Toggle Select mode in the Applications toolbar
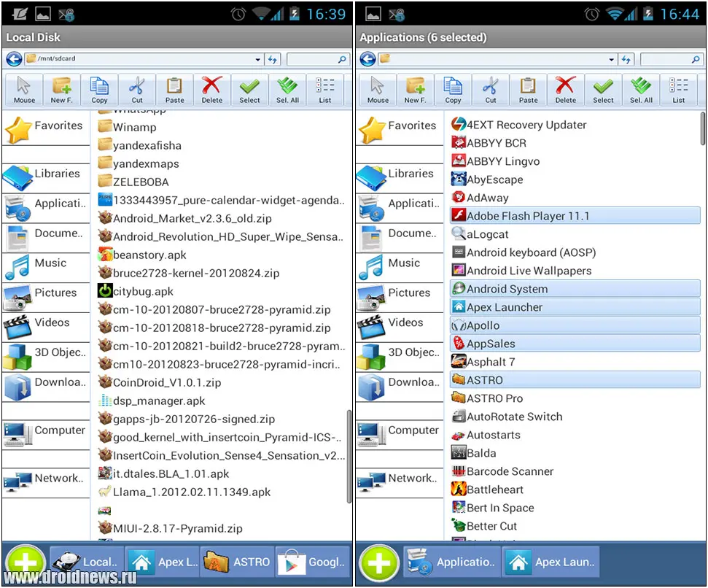Screen dimensions: 708x588 [603, 90]
